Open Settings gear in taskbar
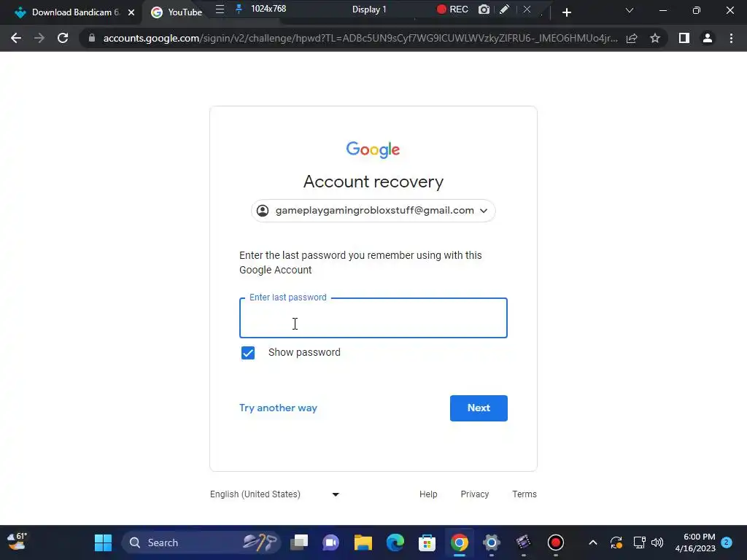This screenshot has width=747, height=560. click(491, 542)
